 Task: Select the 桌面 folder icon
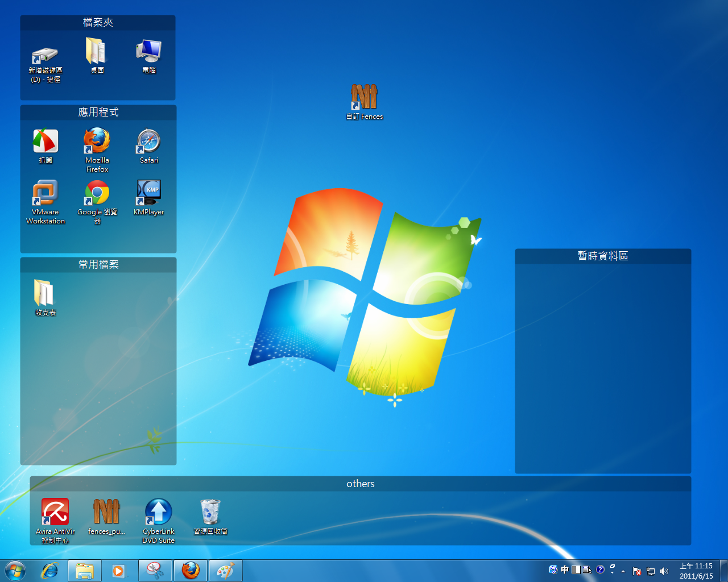pos(97,56)
